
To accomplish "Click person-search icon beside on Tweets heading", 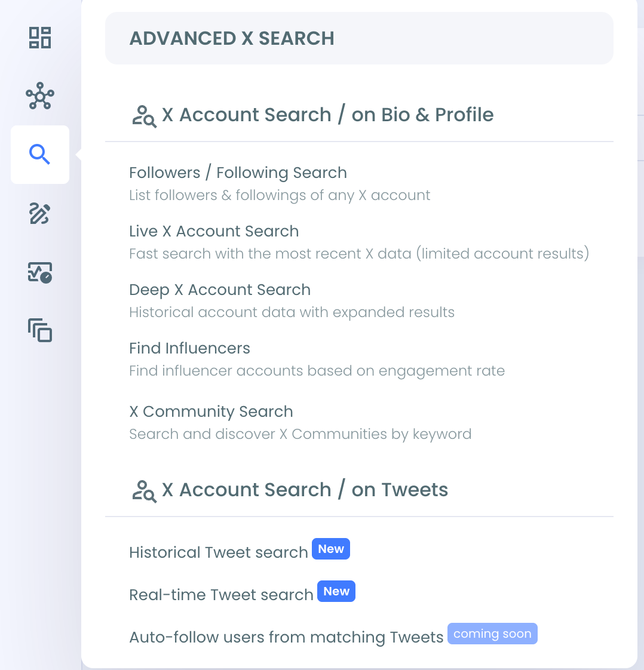I will coord(145,491).
